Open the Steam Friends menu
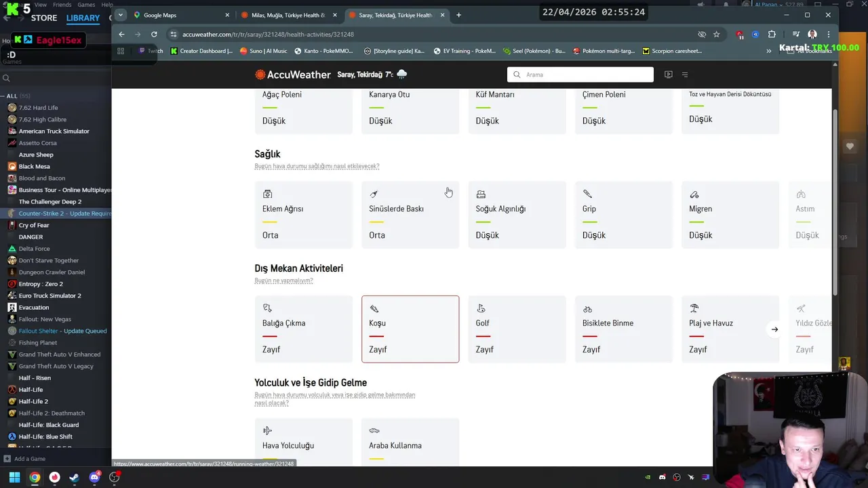868x488 pixels. tap(62, 5)
